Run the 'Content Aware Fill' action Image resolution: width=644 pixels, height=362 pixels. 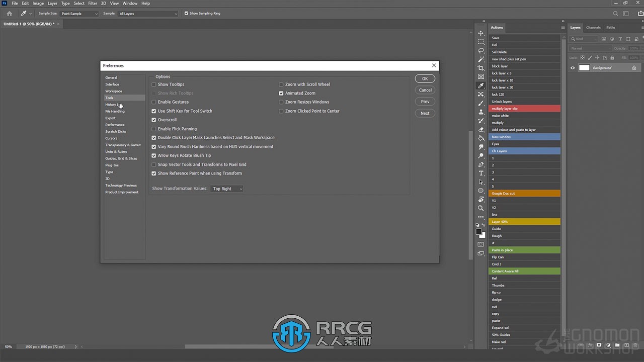[x=524, y=271]
